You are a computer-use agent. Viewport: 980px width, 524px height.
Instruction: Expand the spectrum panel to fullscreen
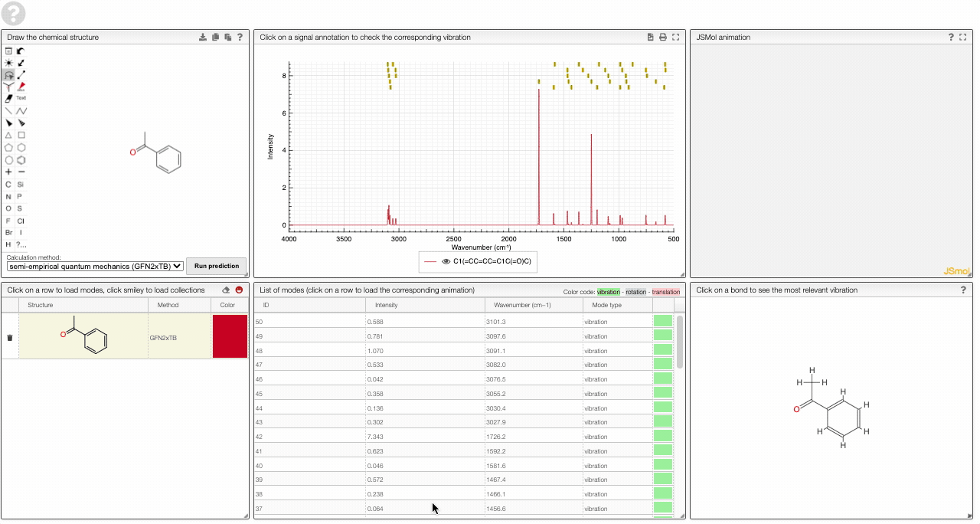click(675, 37)
